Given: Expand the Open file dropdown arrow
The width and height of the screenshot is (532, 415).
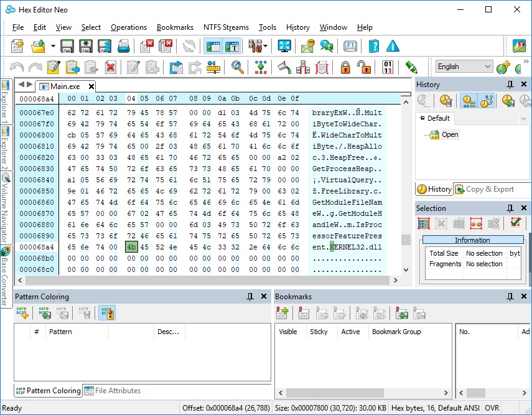Looking at the screenshot, I should (53, 46).
